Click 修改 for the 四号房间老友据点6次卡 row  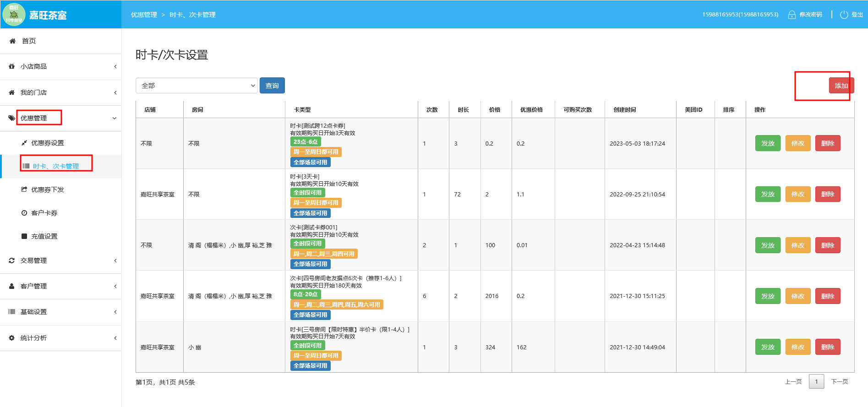tap(798, 296)
